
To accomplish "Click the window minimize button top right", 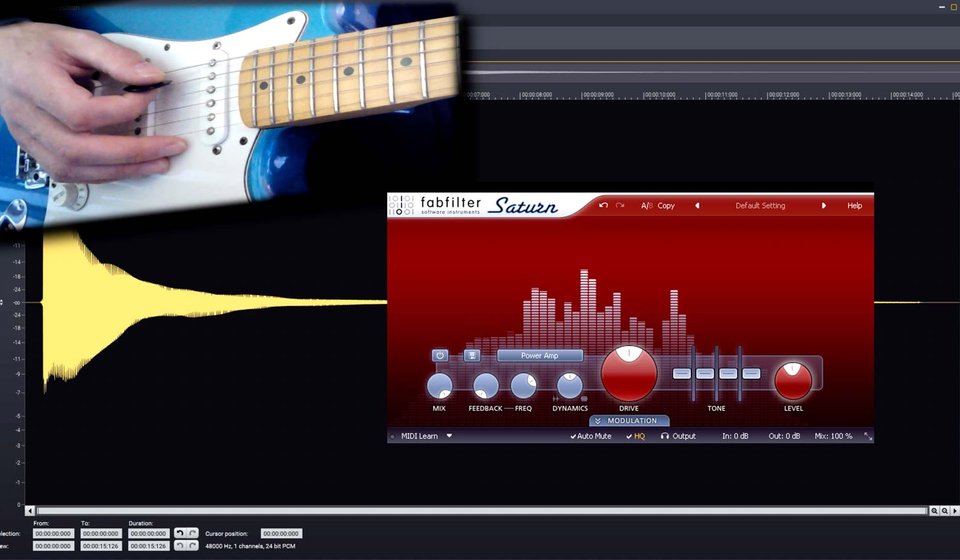I will (942, 7).
